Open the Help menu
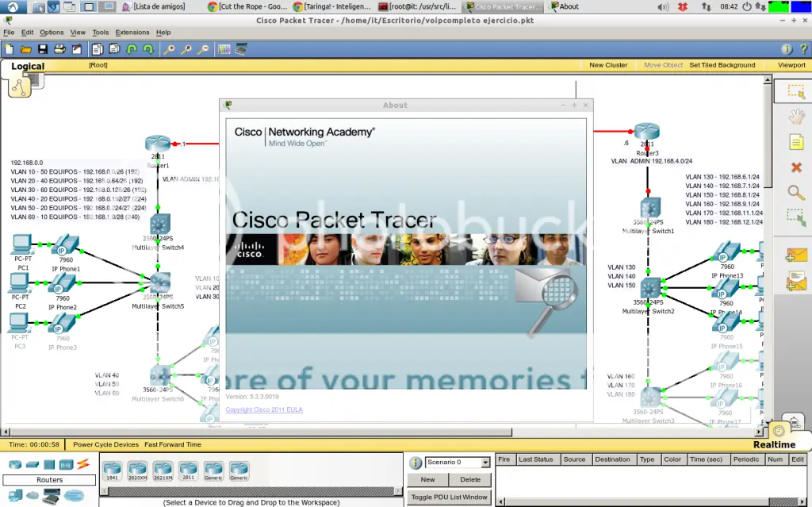 (x=163, y=33)
